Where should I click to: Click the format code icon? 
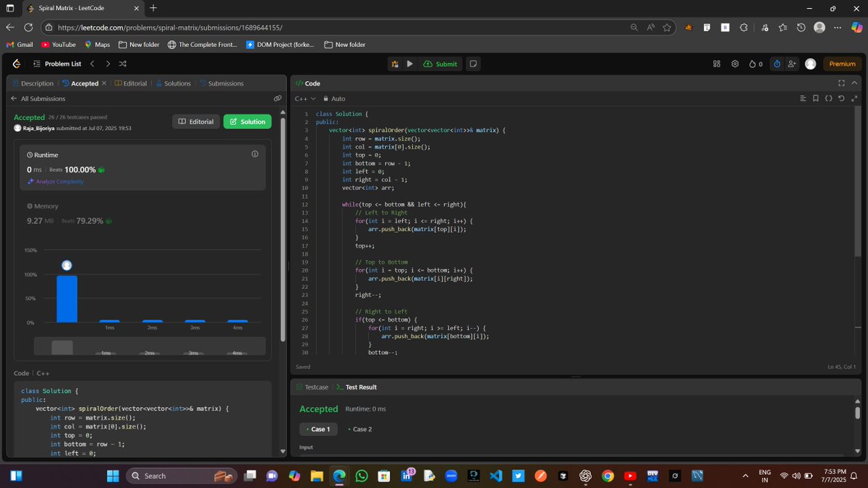coord(803,98)
